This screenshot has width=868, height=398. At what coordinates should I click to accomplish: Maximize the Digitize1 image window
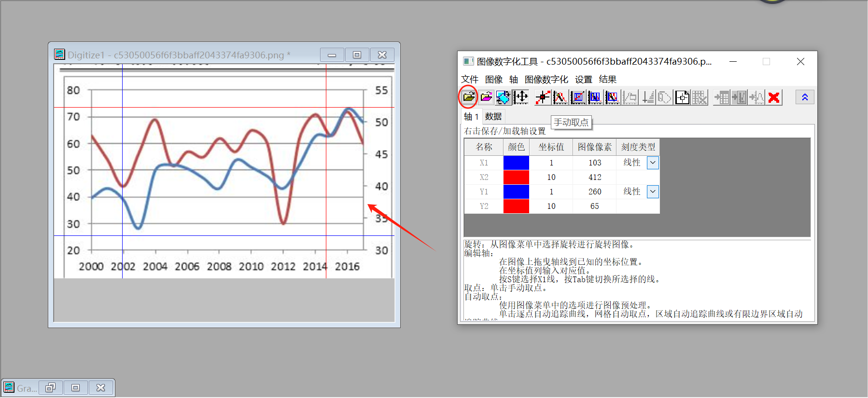coord(357,55)
